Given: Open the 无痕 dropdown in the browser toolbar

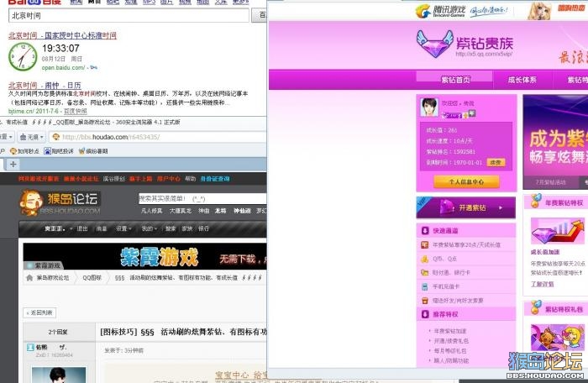Looking at the screenshot, I should [x=32, y=137].
